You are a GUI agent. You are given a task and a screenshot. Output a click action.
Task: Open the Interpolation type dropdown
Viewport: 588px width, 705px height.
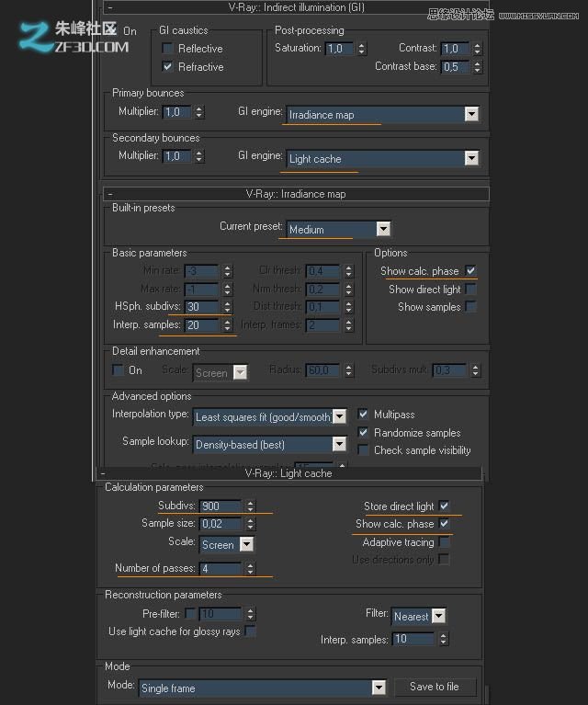point(339,416)
